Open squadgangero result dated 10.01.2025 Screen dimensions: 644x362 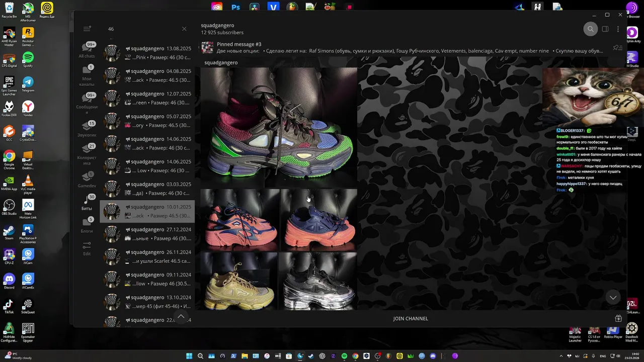(x=147, y=211)
